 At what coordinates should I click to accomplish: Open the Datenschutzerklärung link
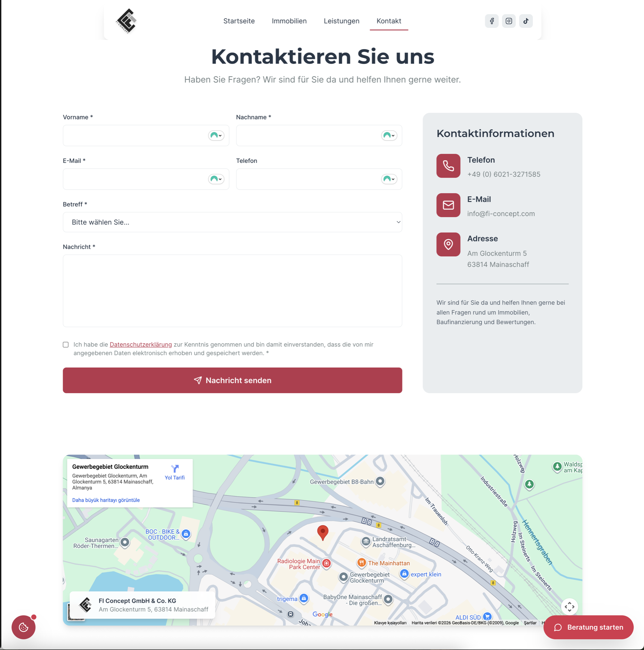click(x=141, y=344)
